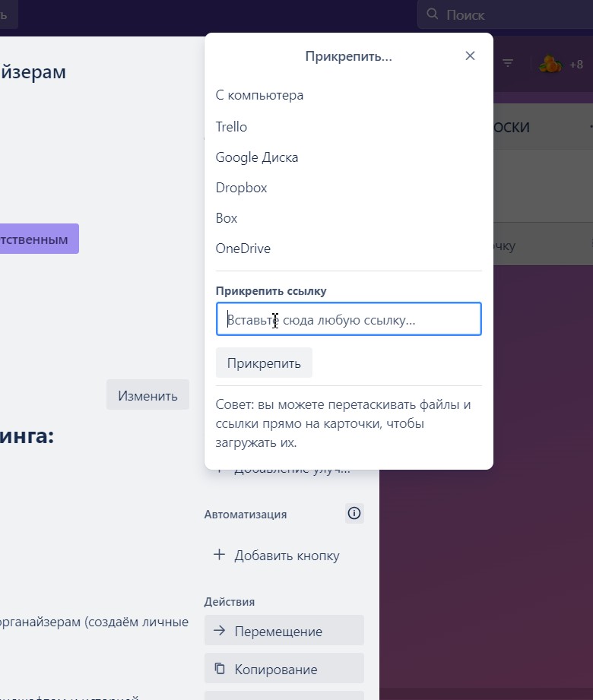Open the board filter icon

(x=508, y=64)
